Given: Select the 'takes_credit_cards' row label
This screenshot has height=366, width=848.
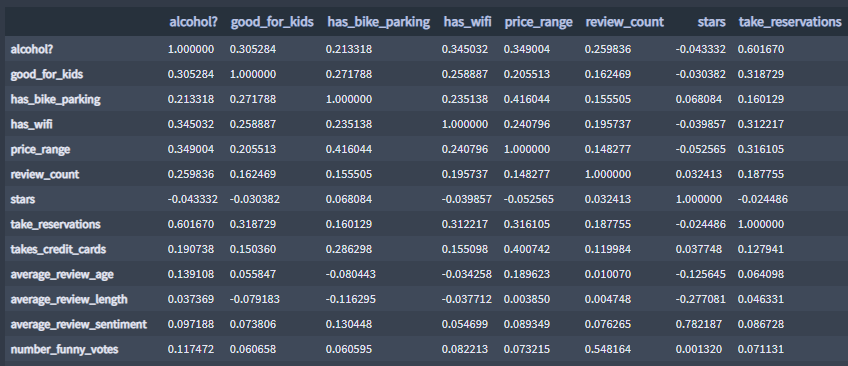Looking at the screenshot, I should click(58, 249).
